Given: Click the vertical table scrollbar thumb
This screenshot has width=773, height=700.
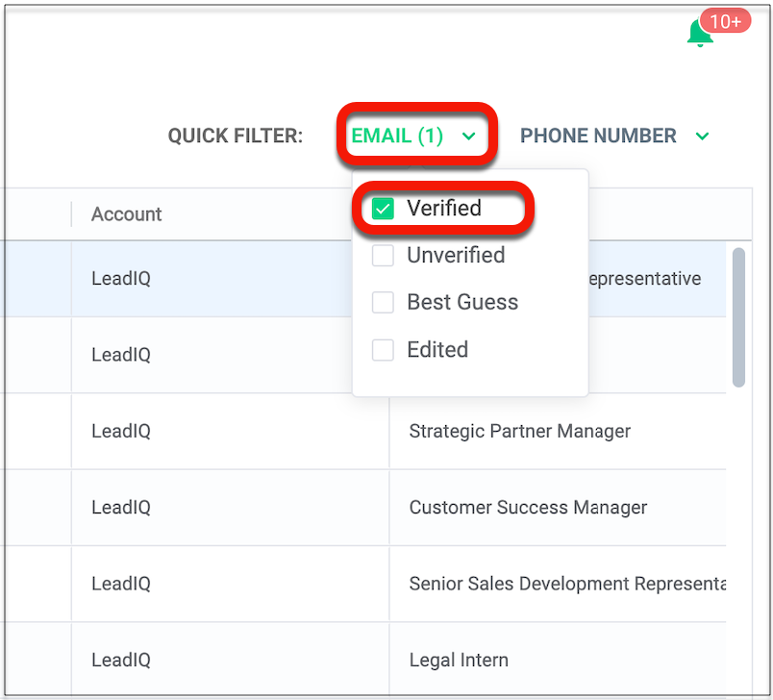Looking at the screenshot, I should point(738,316).
